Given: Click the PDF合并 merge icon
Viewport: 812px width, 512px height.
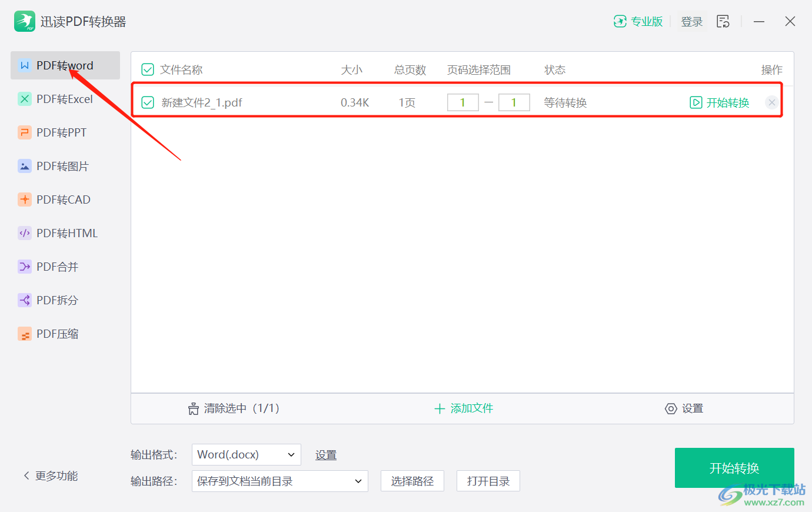Looking at the screenshot, I should pyautogui.click(x=25, y=267).
